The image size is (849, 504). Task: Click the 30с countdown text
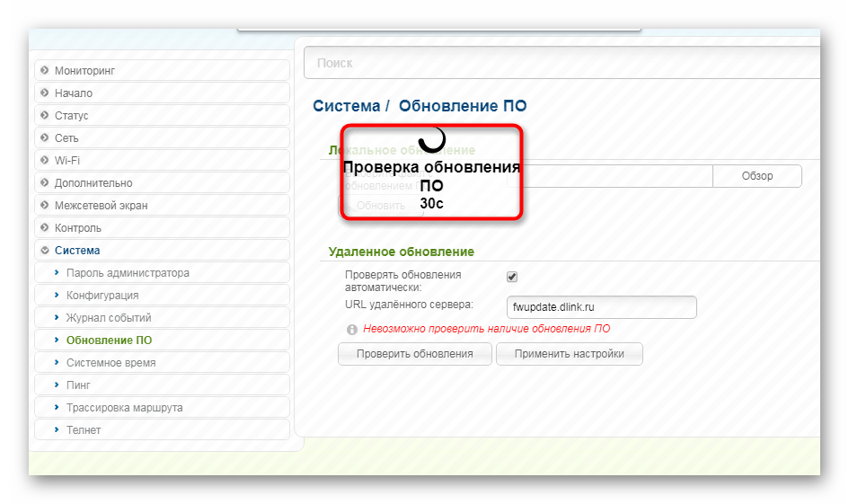click(431, 204)
